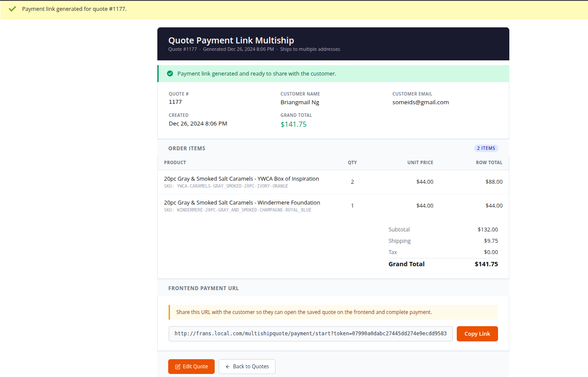Click the success check-circle icon in green banner
588x377 pixels.
pyautogui.click(x=170, y=74)
